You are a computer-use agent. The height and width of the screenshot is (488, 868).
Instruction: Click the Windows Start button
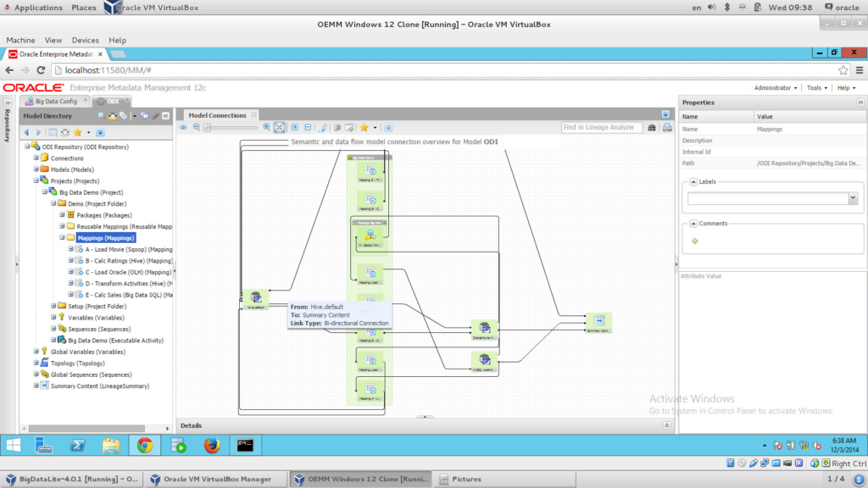click(14, 445)
